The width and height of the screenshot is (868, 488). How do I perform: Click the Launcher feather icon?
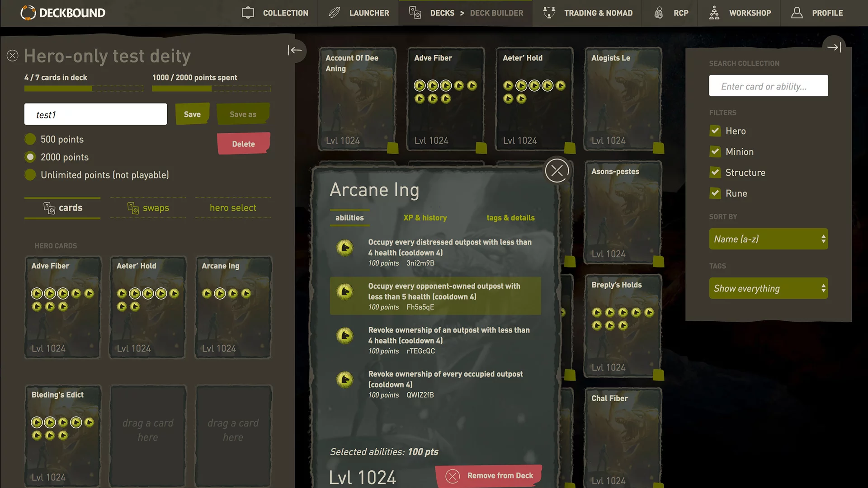334,13
